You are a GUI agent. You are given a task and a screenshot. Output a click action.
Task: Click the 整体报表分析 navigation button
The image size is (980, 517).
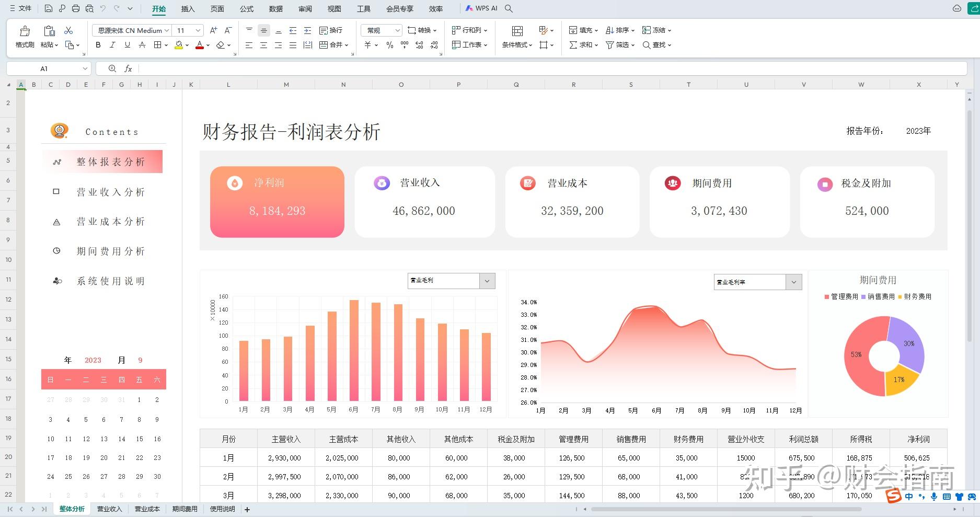102,162
